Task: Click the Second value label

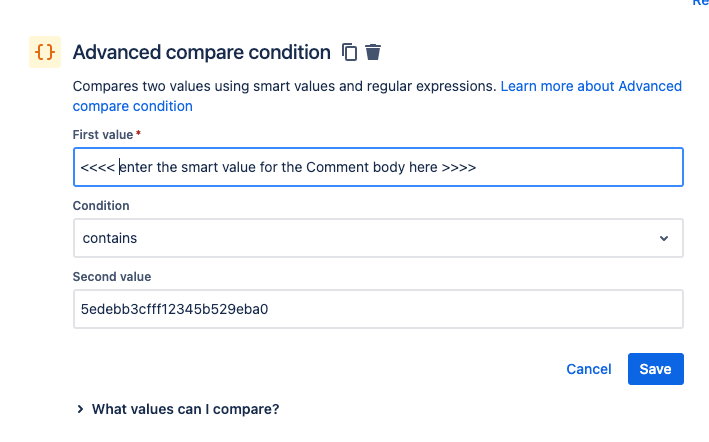Action: click(x=111, y=276)
